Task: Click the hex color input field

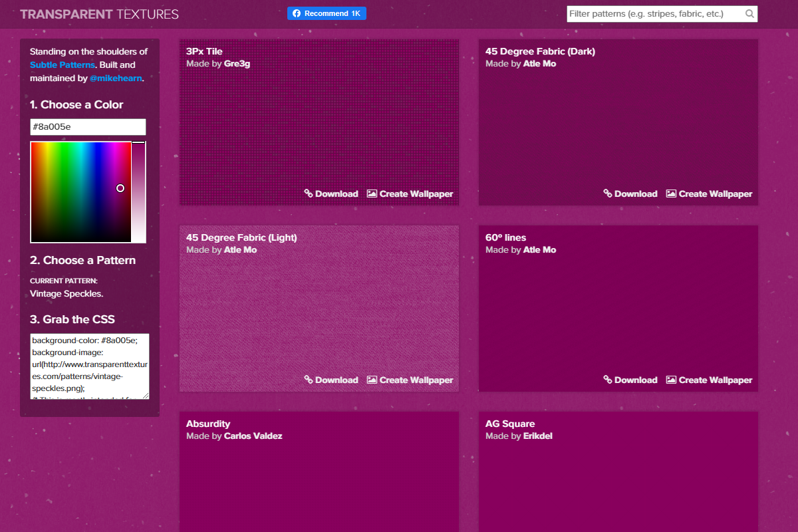Action: click(x=88, y=127)
